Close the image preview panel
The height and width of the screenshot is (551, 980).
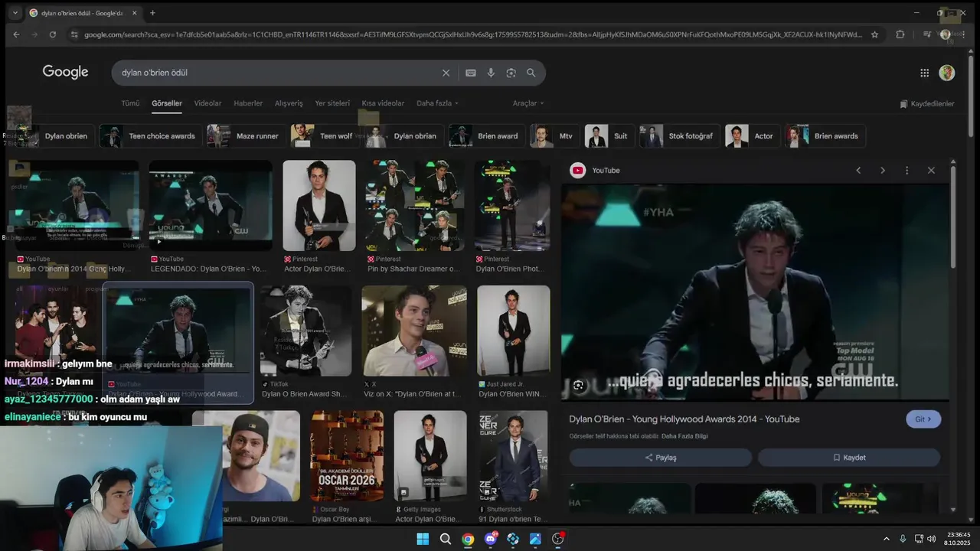pos(931,171)
